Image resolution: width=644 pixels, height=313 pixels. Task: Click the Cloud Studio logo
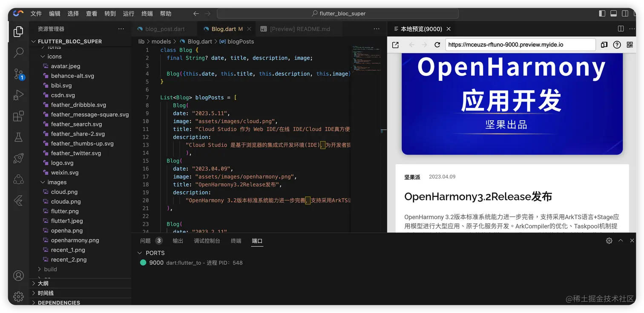tap(18, 14)
